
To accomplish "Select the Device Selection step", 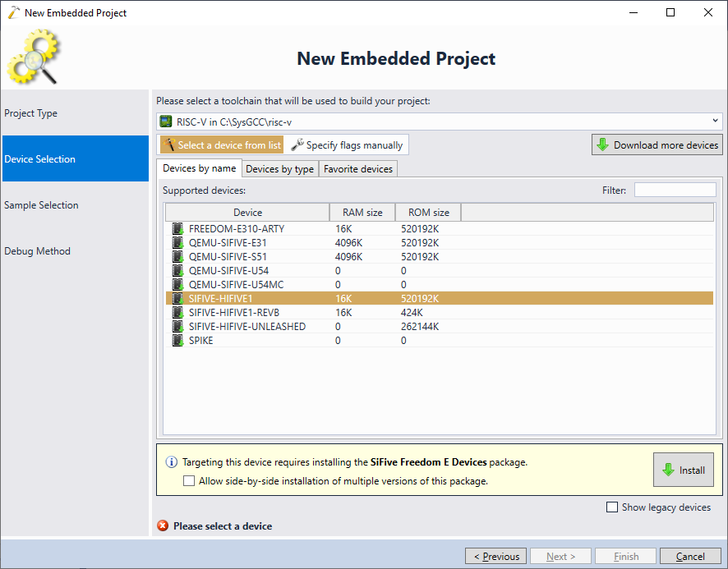I will 76,158.
